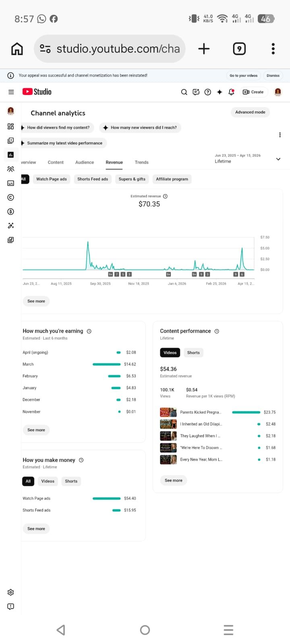This screenshot has height=644, width=290.
Task: Open the Settings gear in sidebar
Action: pos(11,592)
